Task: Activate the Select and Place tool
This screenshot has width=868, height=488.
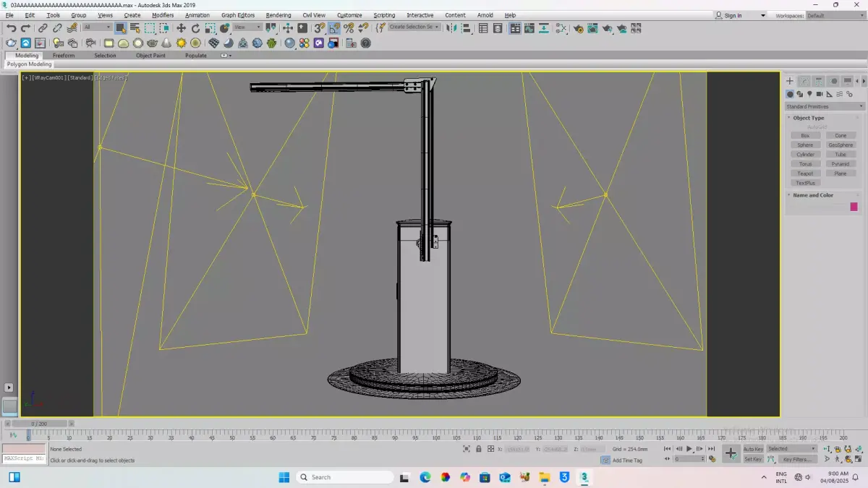Action: tap(224, 28)
